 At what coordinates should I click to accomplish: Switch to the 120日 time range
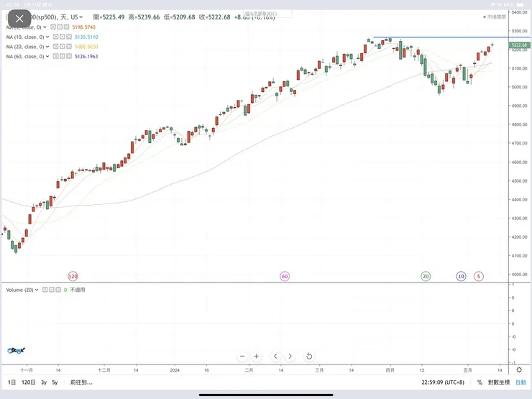(29, 382)
